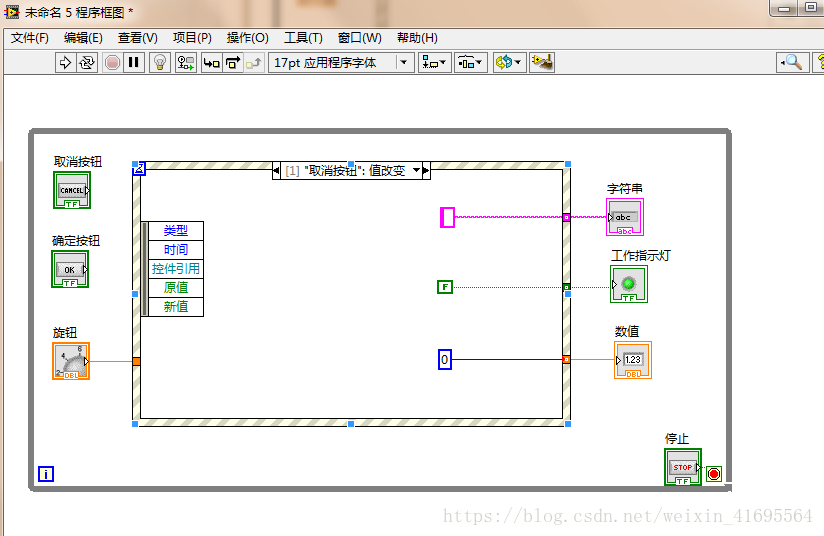
Task: Click the False boolean constant
Action: [445, 287]
